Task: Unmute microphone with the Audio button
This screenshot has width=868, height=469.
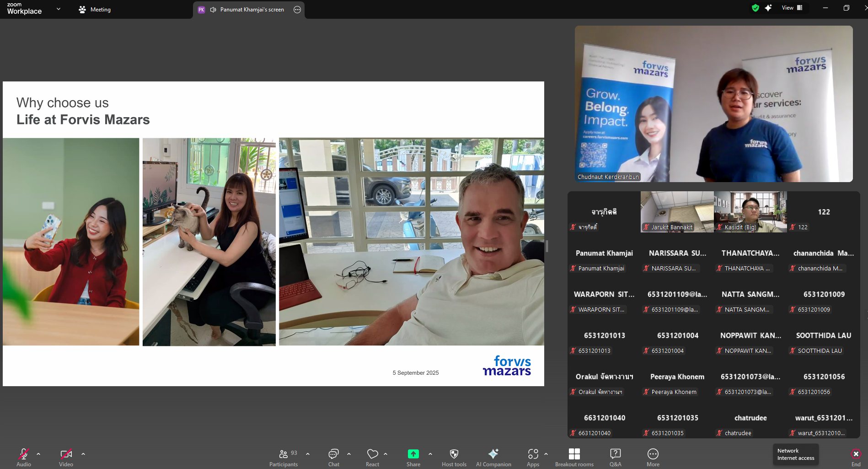Action: click(x=24, y=457)
